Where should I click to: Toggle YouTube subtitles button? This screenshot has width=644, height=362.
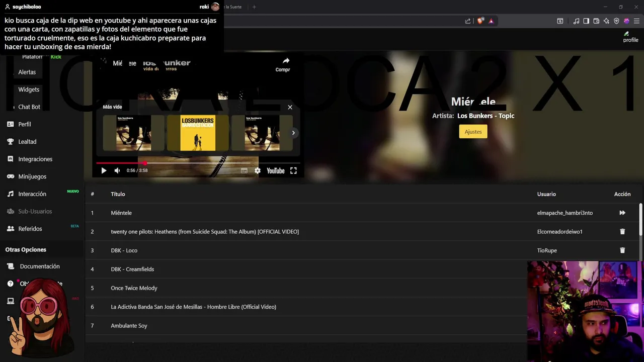pos(244,170)
